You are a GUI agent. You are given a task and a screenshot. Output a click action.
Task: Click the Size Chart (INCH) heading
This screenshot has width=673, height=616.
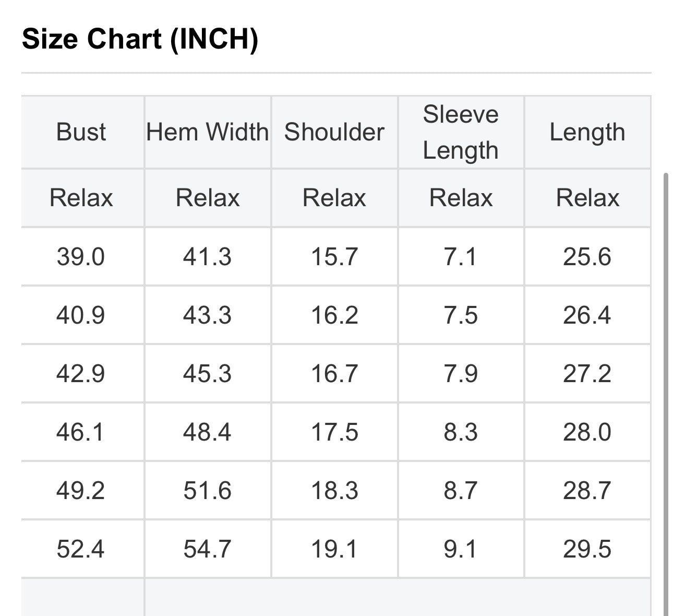pyautogui.click(x=140, y=39)
